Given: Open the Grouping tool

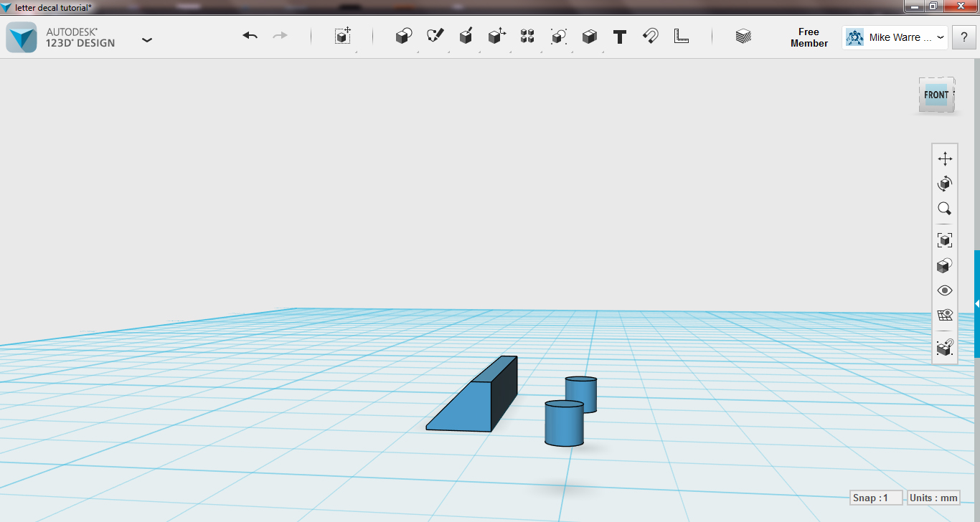Looking at the screenshot, I should (x=558, y=36).
